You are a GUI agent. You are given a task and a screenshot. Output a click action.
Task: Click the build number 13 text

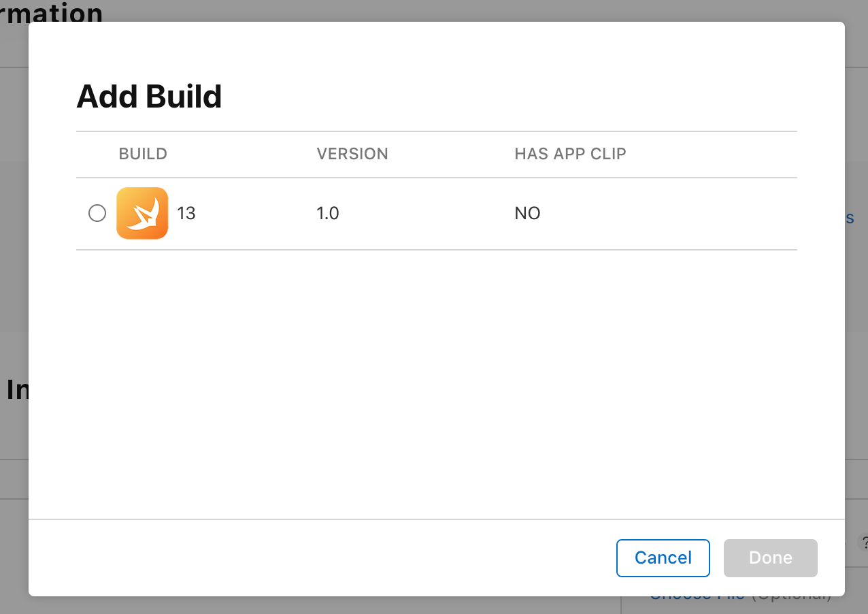[x=186, y=213]
